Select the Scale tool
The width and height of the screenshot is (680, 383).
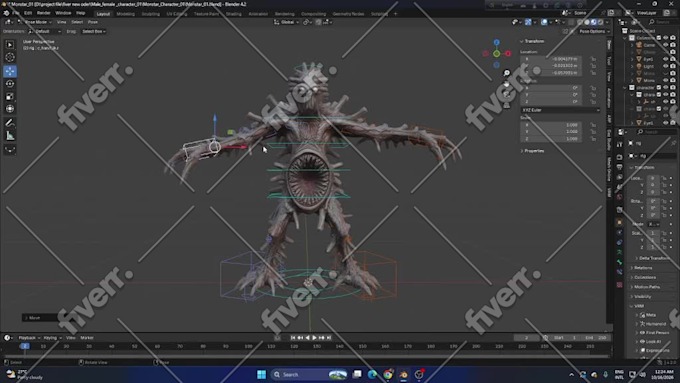[10, 96]
